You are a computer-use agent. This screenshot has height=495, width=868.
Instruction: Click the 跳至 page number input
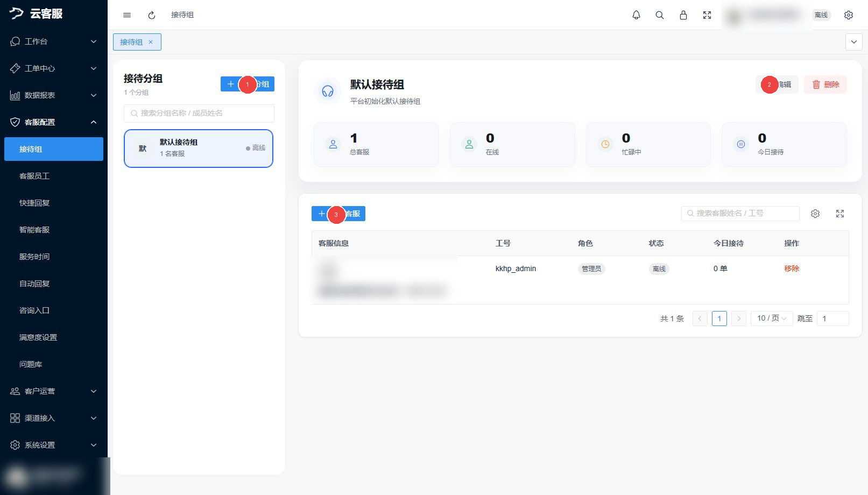tap(833, 319)
